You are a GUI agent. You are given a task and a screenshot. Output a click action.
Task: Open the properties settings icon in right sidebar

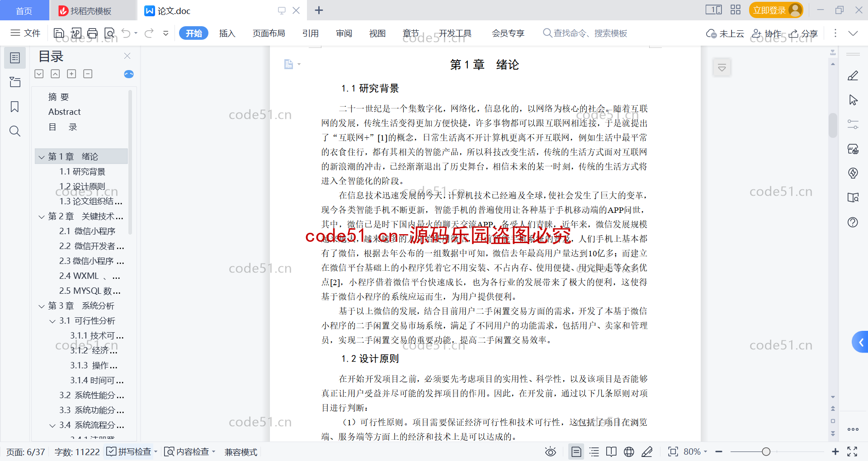853,124
